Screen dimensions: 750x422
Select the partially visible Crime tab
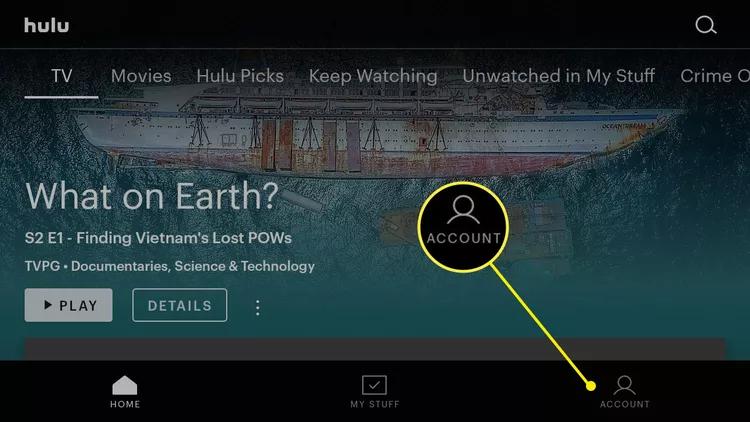[715, 76]
